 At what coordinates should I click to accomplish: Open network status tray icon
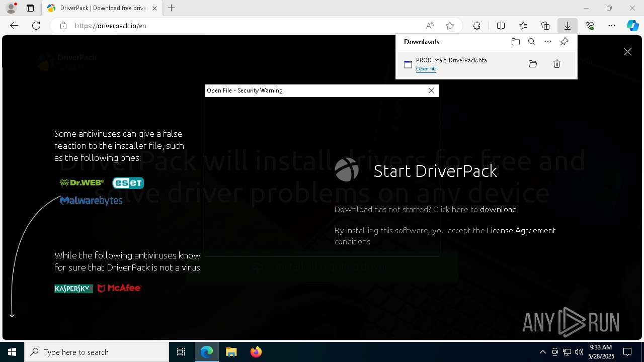tap(567, 352)
